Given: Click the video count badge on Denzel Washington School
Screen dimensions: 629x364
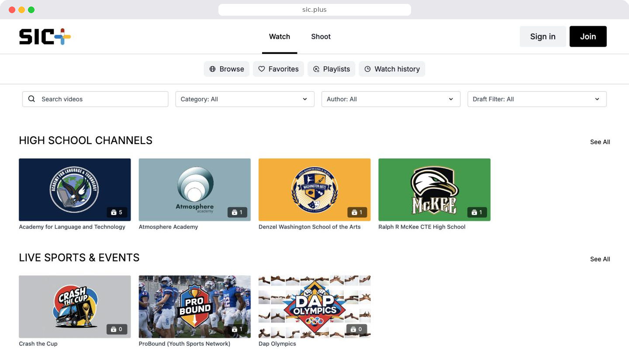Looking at the screenshot, I should pyautogui.click(x=357, y=213).
